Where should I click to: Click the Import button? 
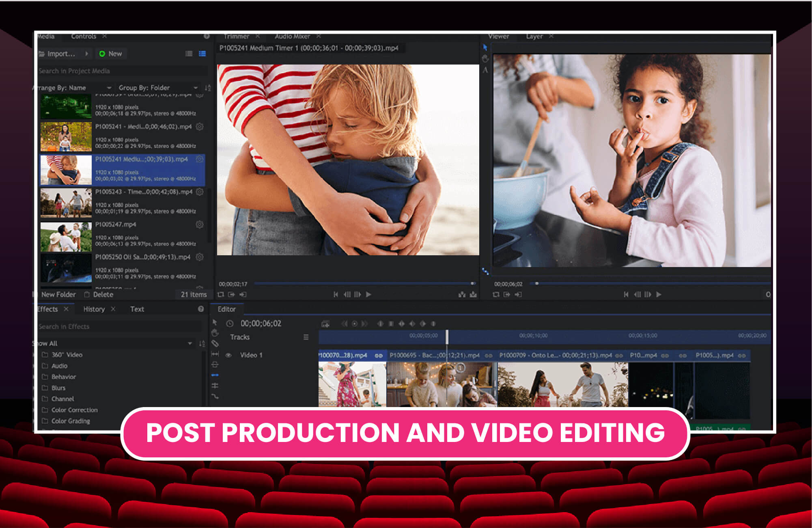point(61,54)
